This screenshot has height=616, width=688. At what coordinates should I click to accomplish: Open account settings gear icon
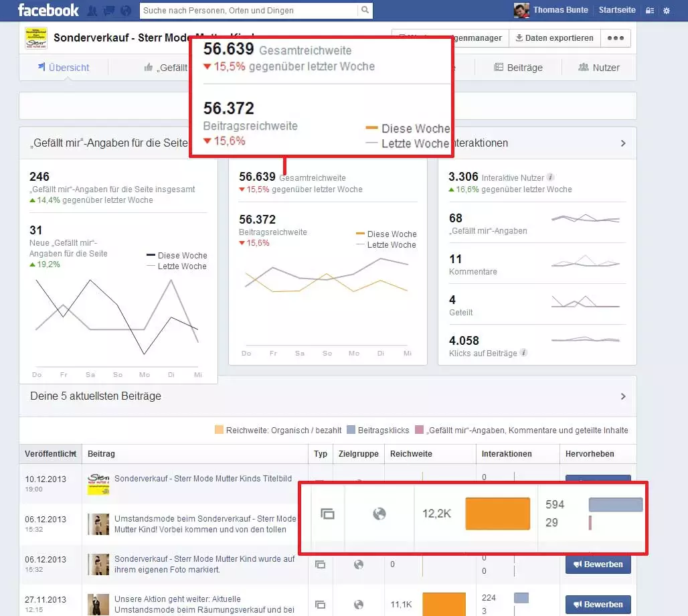click(667, 11)
